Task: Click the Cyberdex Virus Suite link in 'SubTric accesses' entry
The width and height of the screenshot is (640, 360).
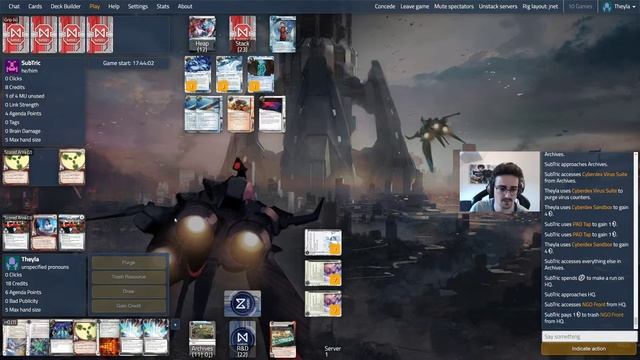Action: click(x=604, y=174)
